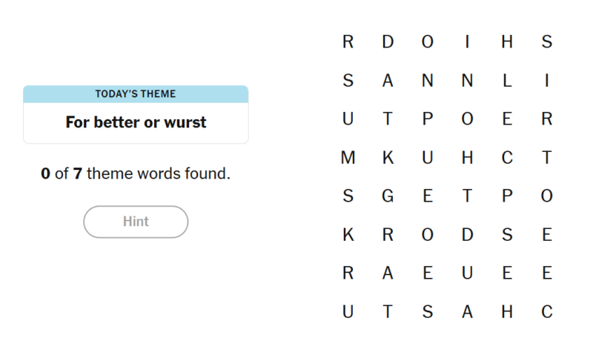Pick the A in the bottom row
The image size is (593, 364).
[x=468, y=312]
